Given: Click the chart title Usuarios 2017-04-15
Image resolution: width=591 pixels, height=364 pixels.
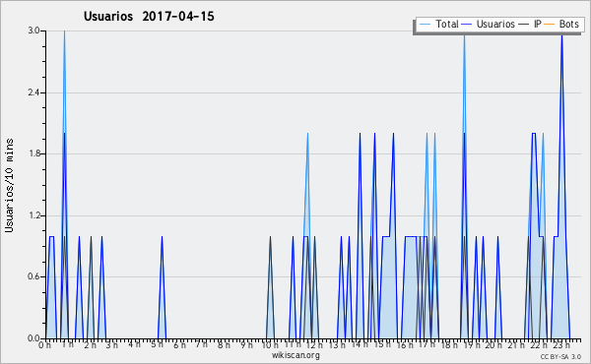Looking at the screenshot, I should click(149, 17).
